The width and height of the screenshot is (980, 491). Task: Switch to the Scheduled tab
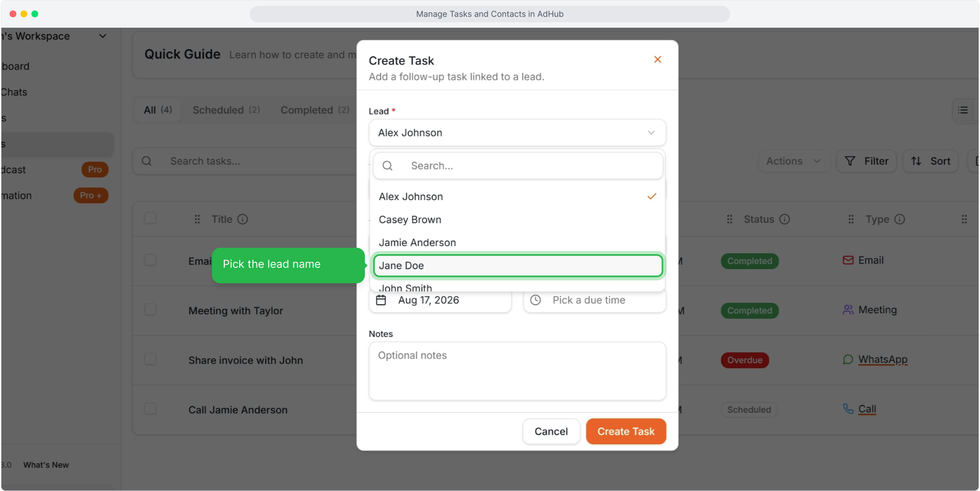pyautogui.click(x=226, y=110)
